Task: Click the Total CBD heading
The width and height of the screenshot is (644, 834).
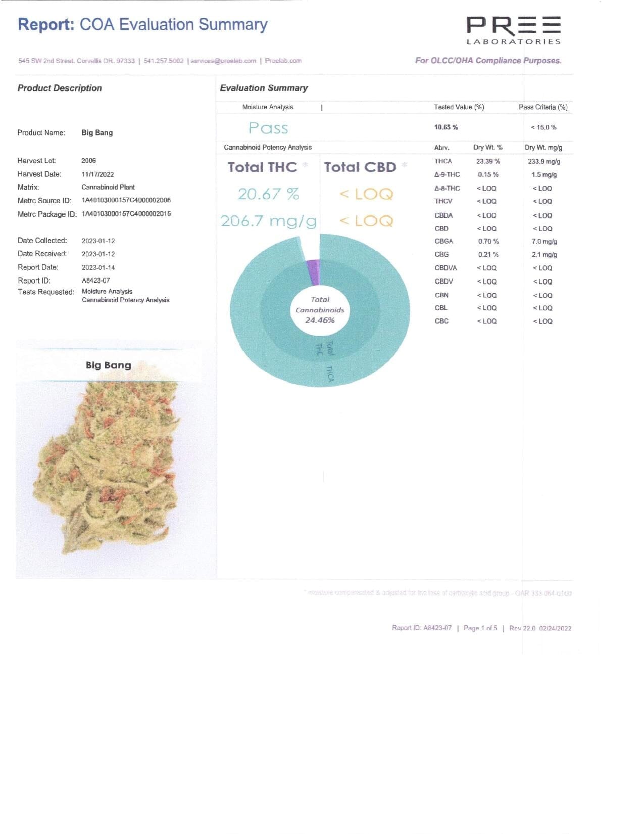Action: point(360,167)
